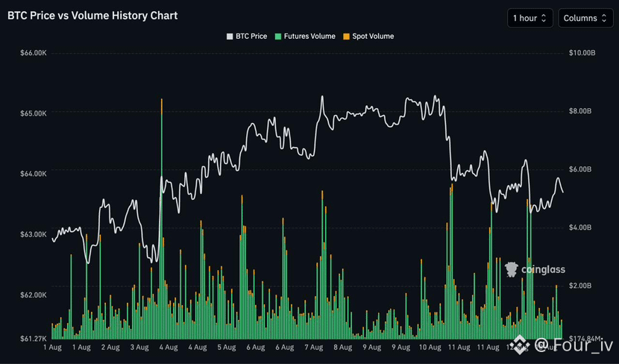Click the BTC Price vs Volume History Chart title
Screen dimensions: 619x364
coord(92,16)
